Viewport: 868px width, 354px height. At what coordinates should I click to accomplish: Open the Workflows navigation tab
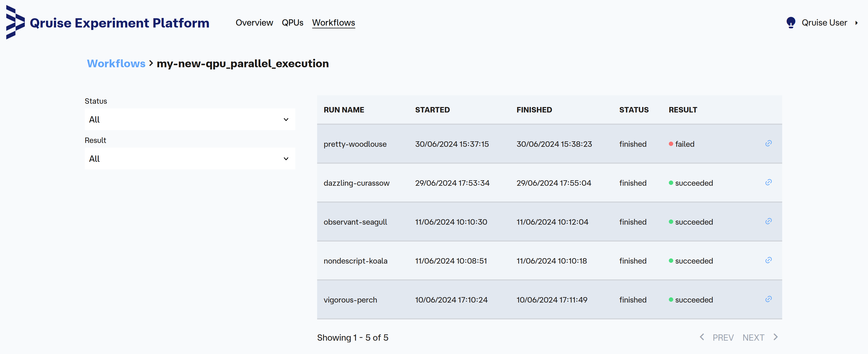coord(333,23)
